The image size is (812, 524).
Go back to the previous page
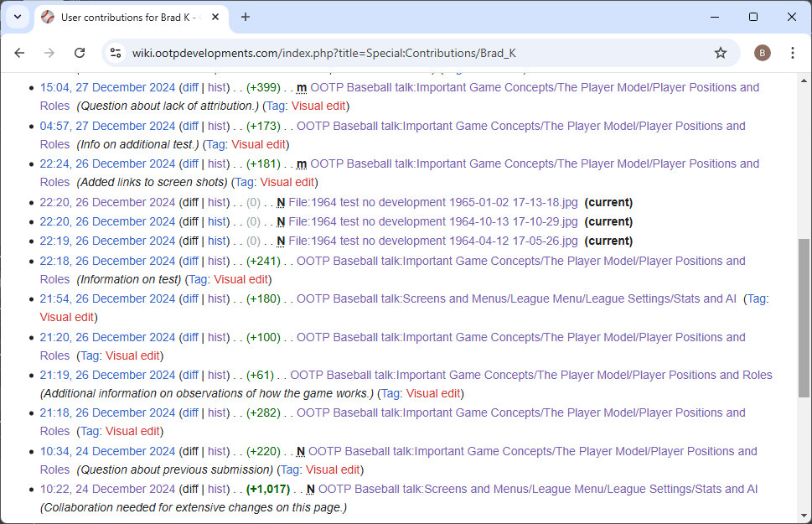pyautogui.click(x=19, y=53)
